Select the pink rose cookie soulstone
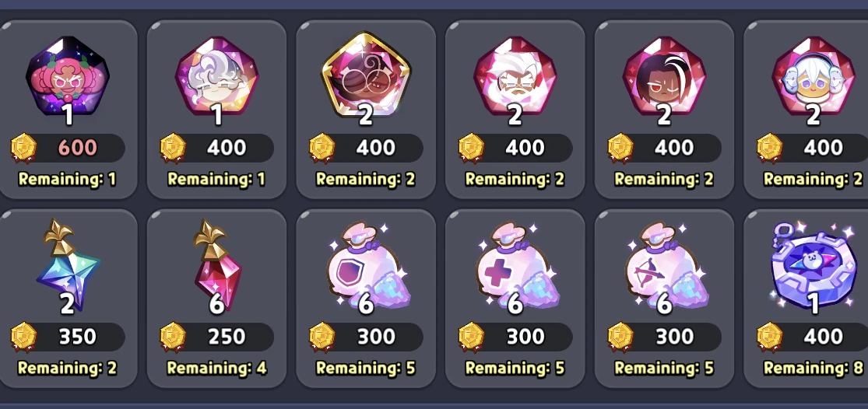The height and width of the screenshot is (409, 868). click(x=68, y=75)
